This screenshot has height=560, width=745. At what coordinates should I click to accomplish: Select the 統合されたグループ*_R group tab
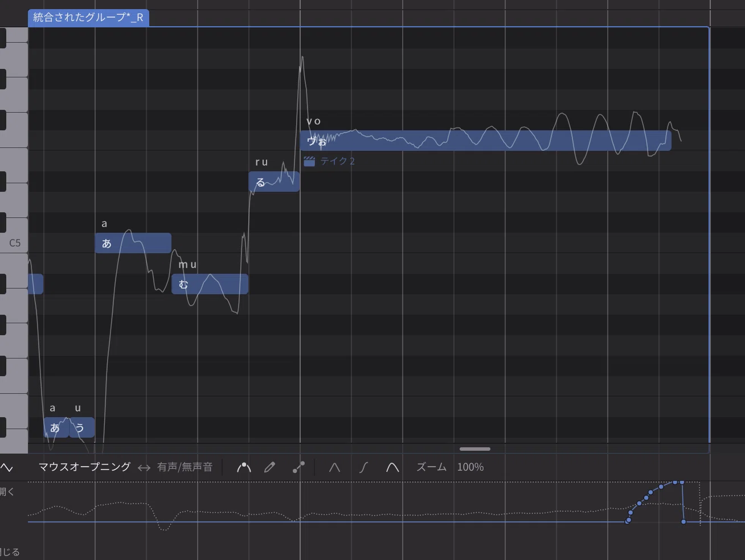(88, 18)
